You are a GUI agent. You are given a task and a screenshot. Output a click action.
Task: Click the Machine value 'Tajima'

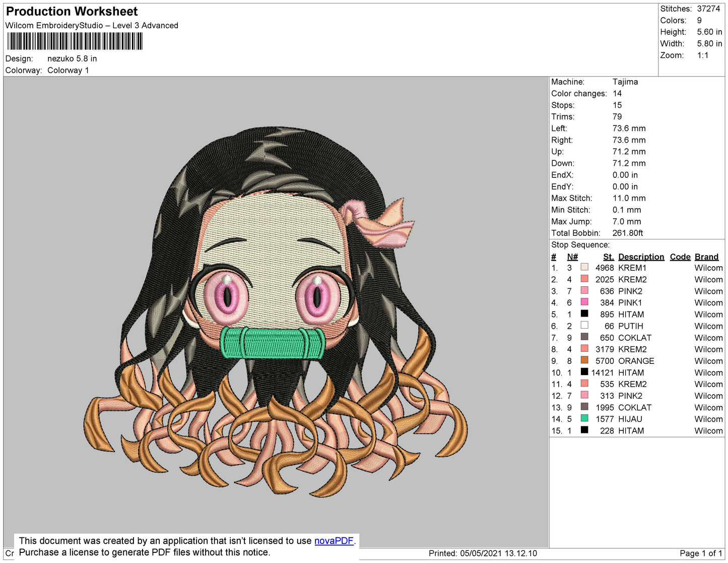pyautogui.click(x=625, y=82)
